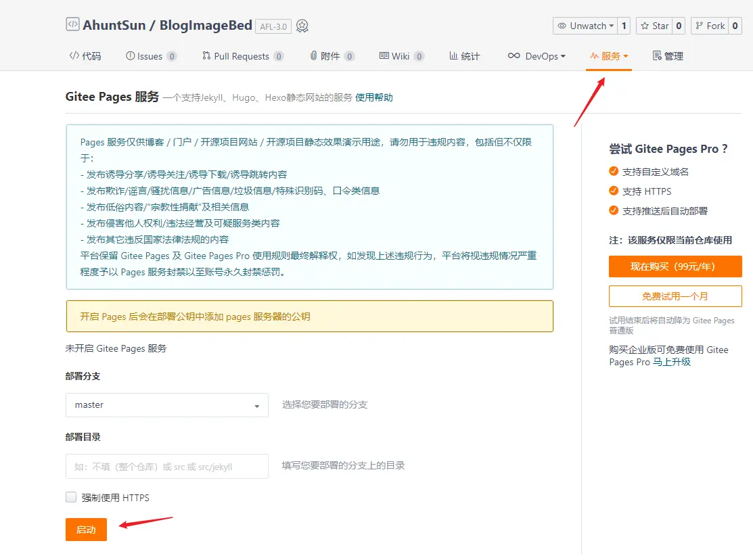Click the Unwatch eye icon

click(x=562, y=26)
